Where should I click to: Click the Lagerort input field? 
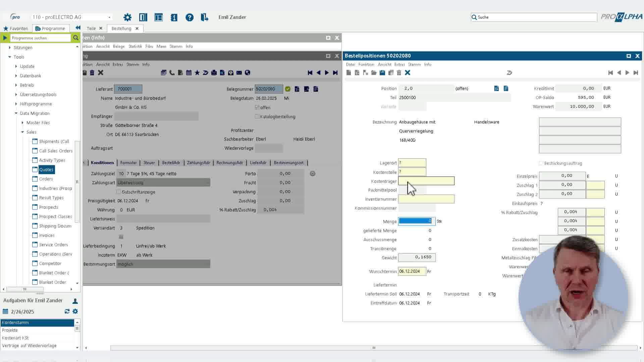click(412, 163)
